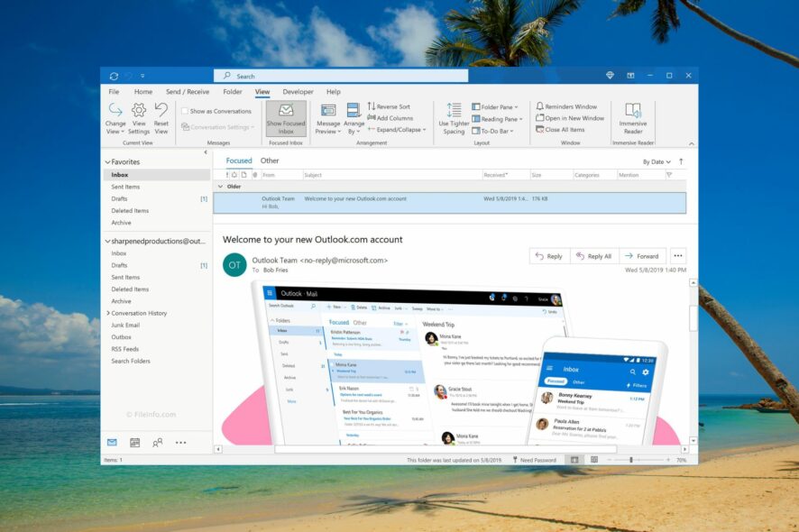Open the Outbox folder
Viewport: 799px width, 532px height.
121,337
